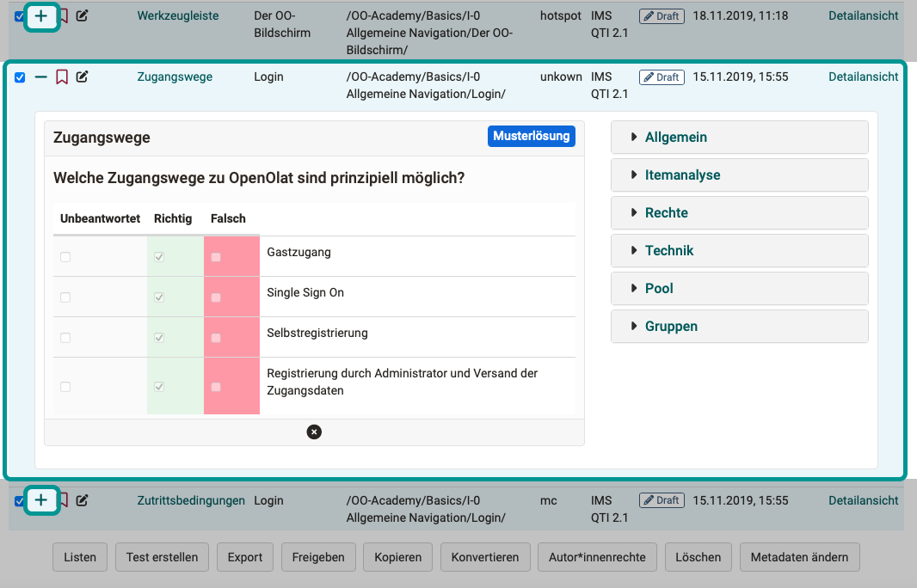This screenshot has height=588, width=917.
Task: Open the Itemanalyse section
Action: click(738, 175)
